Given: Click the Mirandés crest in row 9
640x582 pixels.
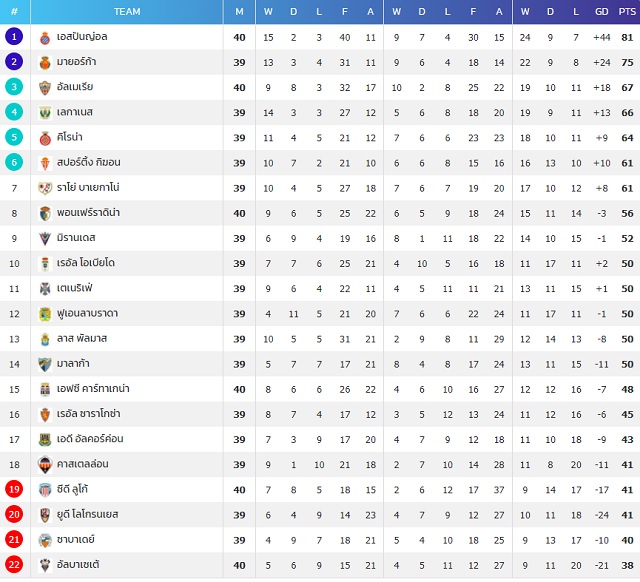Looking at the screenshot, I should [45, 238].
